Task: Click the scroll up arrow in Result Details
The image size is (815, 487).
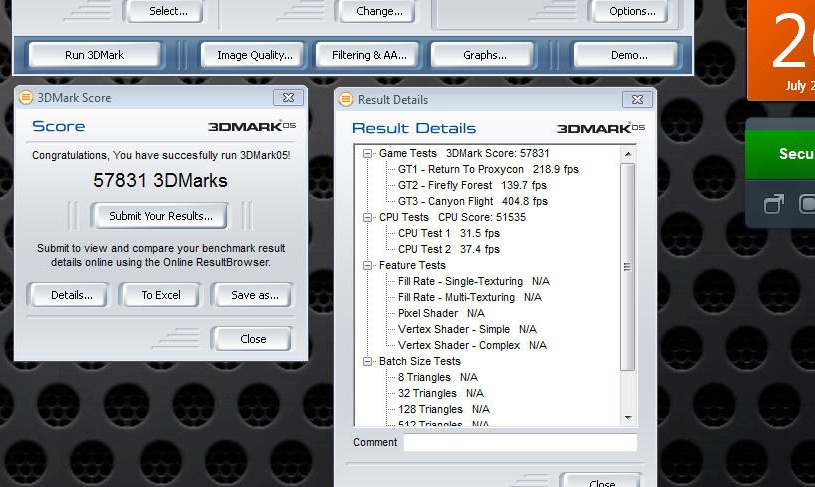Action: (x=628, y=154)
